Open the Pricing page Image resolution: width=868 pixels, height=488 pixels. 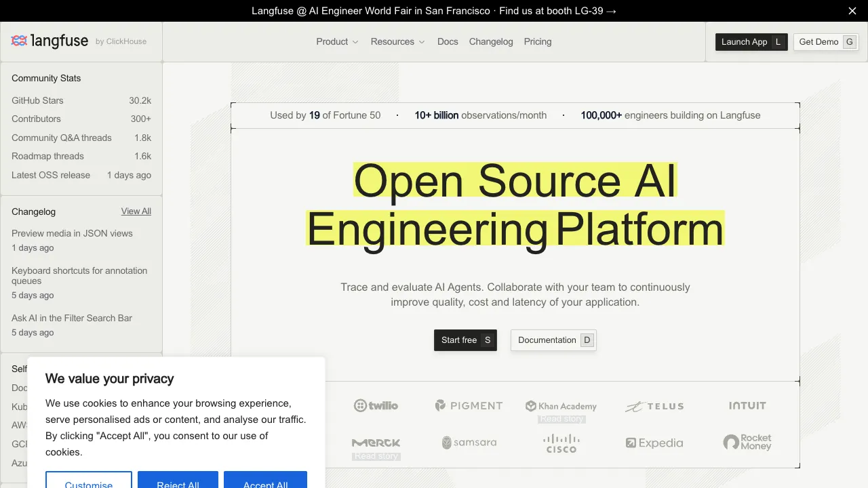pos(538,41)
